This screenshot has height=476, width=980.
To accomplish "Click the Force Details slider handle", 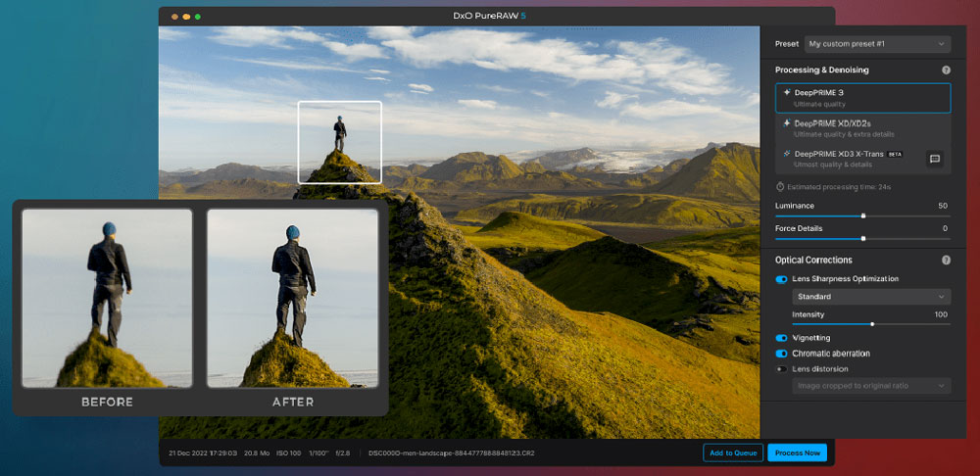I will (x=863, y=239).
